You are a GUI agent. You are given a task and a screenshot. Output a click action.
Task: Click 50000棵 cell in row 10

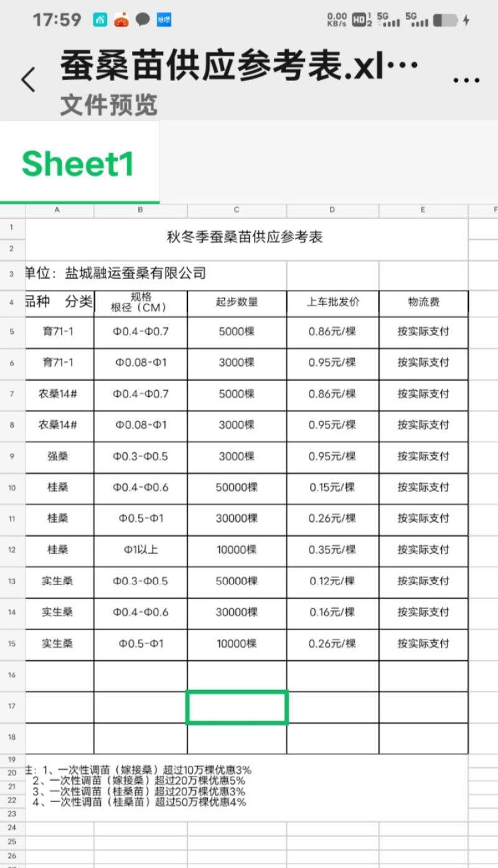[237, 488]
